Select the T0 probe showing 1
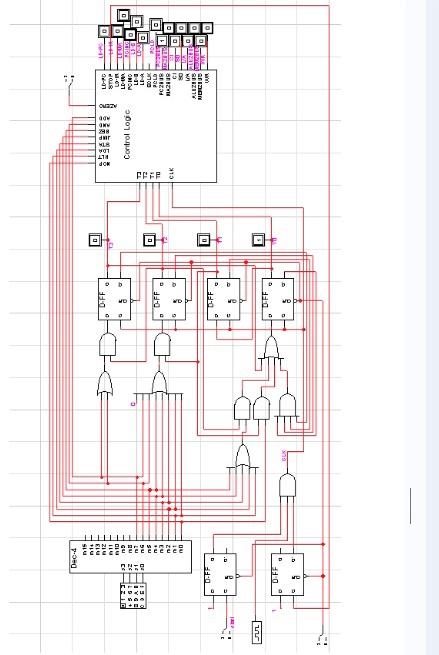Viewport: 439px width, 655px height. (x=259, y=240)
